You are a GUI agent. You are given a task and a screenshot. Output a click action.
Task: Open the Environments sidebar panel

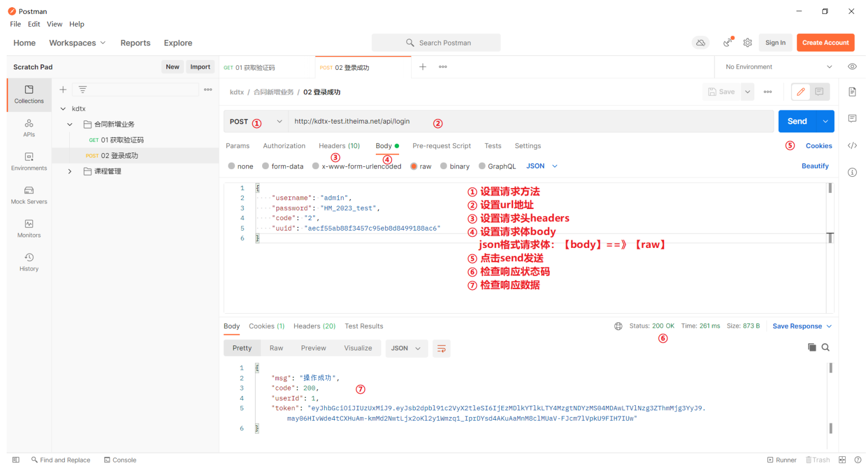coord(29,161)
